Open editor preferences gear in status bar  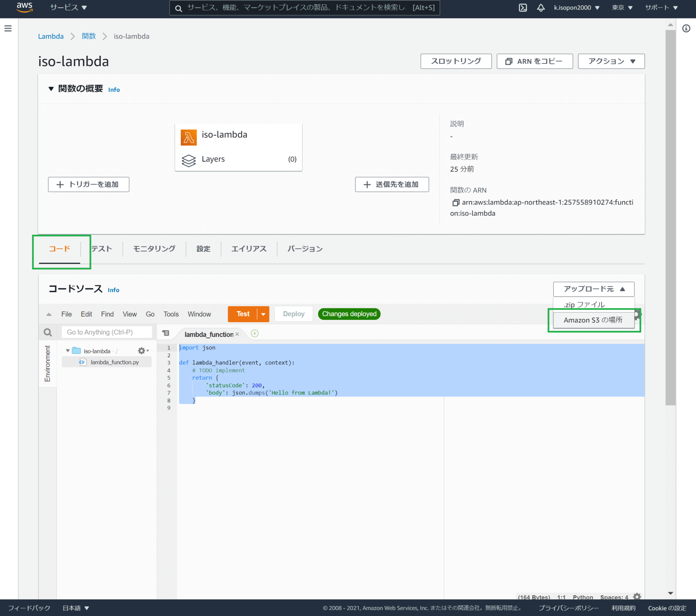(x=637, y=597)
